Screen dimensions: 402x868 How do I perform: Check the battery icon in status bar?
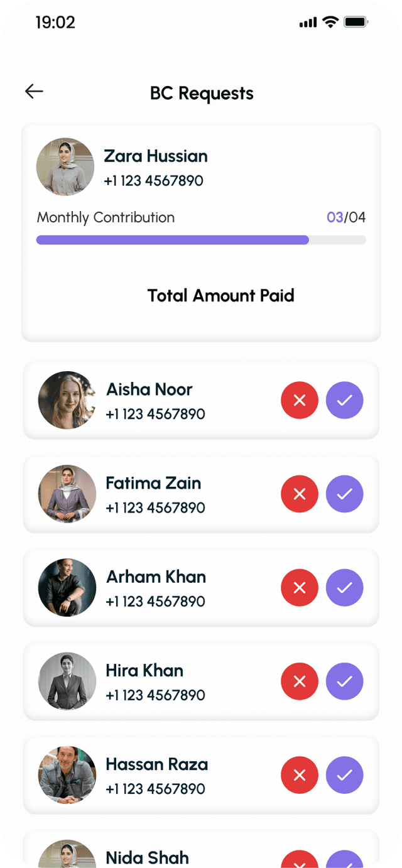point(356,23)
